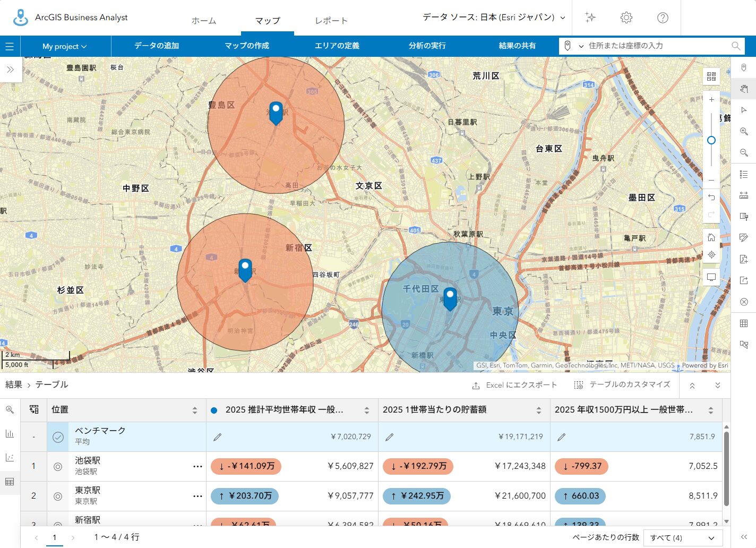Open the rows per page すべて (4) dropdown

pos(683,537)
